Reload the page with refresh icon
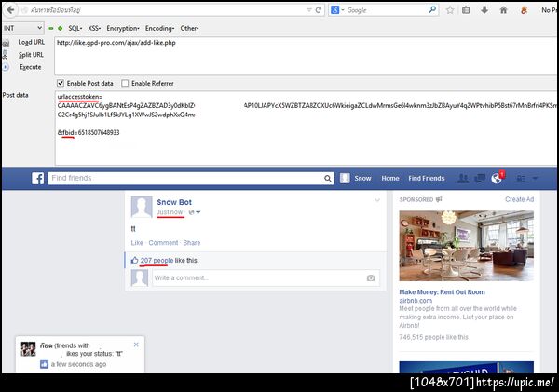 [x=319, y=10]
